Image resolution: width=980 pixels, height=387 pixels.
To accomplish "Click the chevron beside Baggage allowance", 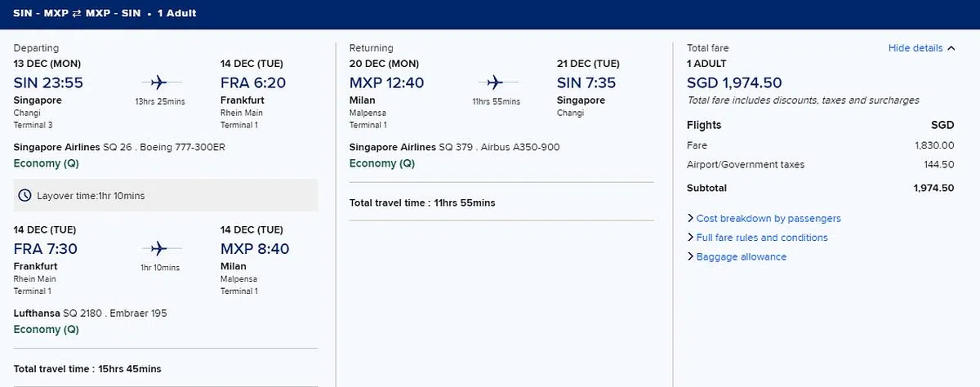I will pyautogui.click(x=691, y=256).
